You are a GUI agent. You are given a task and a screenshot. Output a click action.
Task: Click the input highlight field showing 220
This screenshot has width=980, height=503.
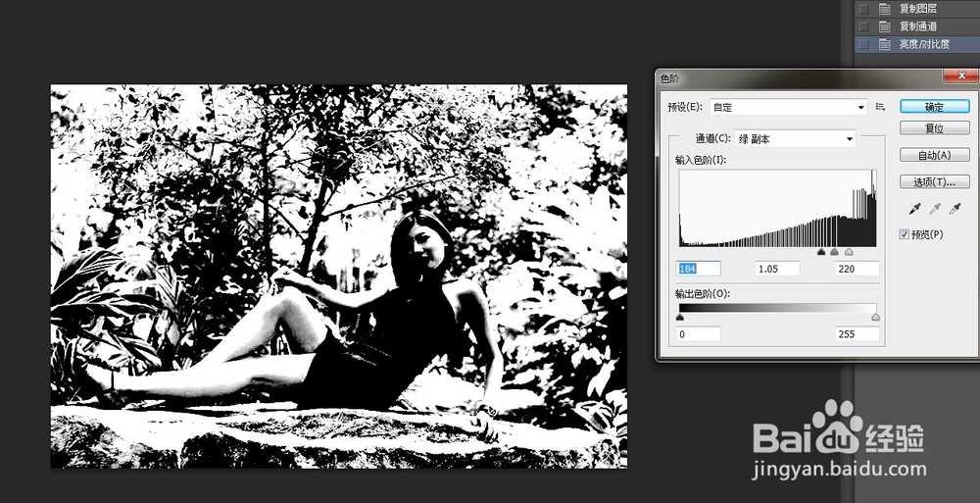point(857,269)
